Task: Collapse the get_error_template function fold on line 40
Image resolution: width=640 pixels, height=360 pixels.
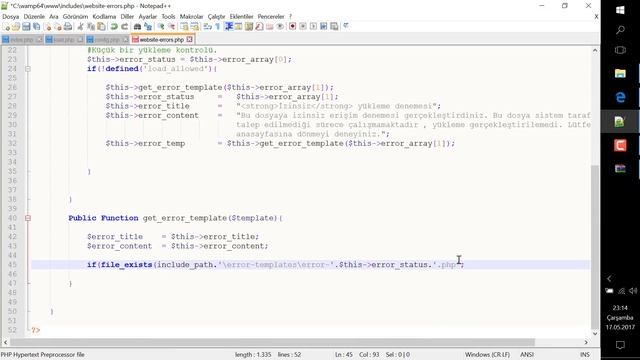Action: (28, 218)
